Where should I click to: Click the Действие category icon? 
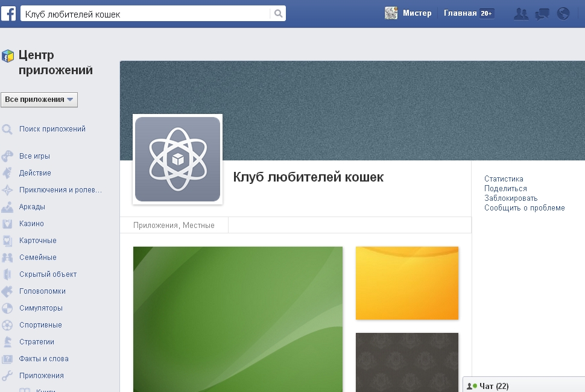[x=7, y=172]
